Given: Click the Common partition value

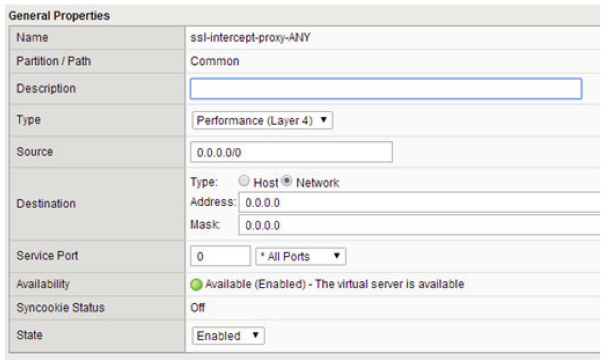Looking at the screenshot, I should click(x=215, y=61).
